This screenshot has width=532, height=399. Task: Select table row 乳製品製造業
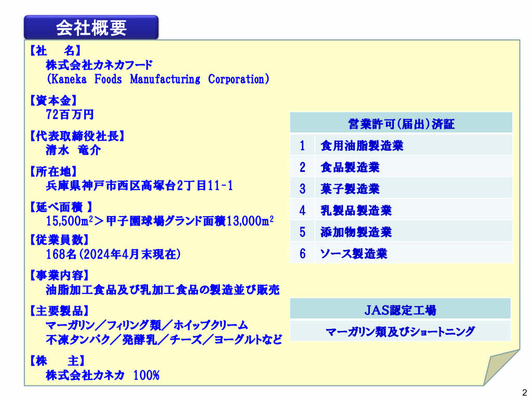click(401, 210)
